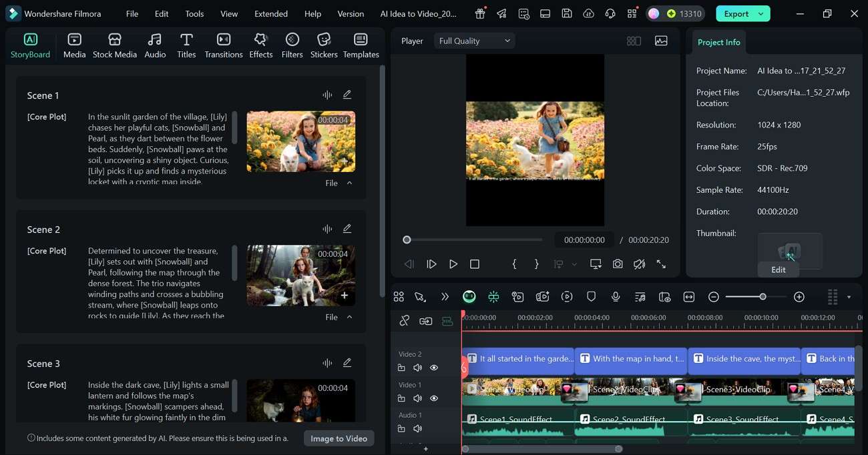Click the audio waveform icon for Scene 2
This screenshot has width=868, height=455.
click(327, 229)
